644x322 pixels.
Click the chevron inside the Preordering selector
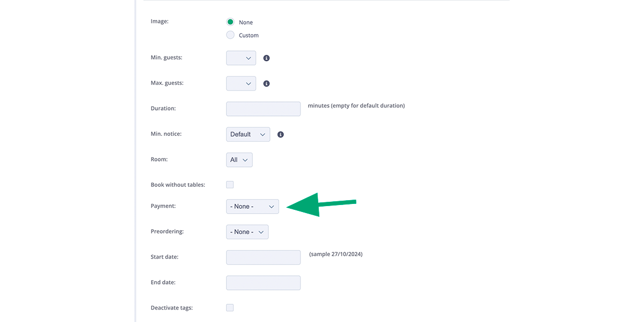[x=261, y=231]
